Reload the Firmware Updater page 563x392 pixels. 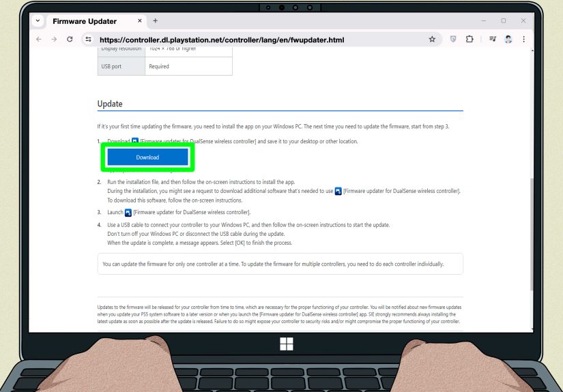click(70, 39)
